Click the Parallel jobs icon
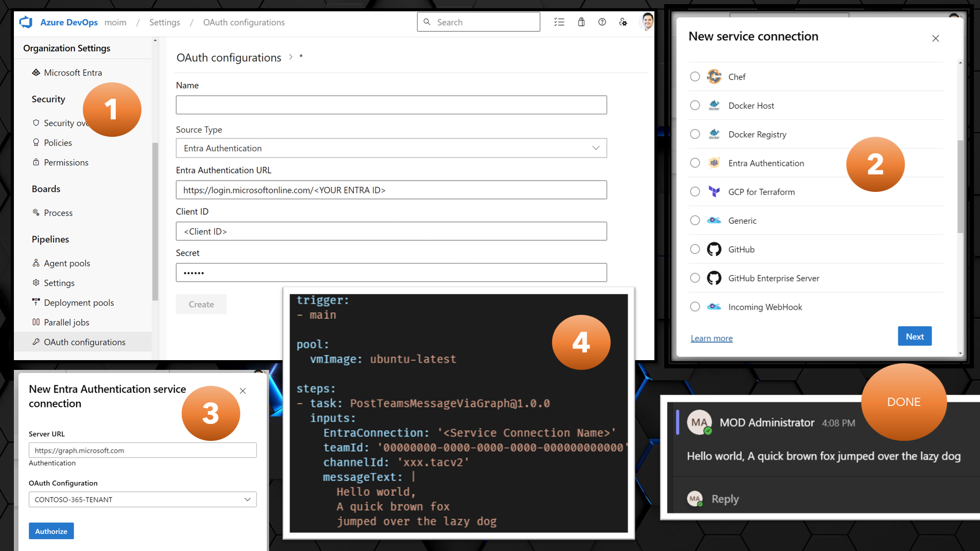This screenshot has height=551, width=980. click(x=36, y=322)
